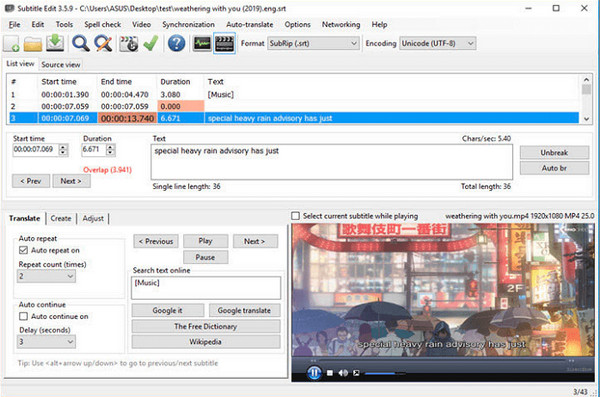
Task: Click the subtitle list scrollbar down arrow
Action: tap(586, 119)
